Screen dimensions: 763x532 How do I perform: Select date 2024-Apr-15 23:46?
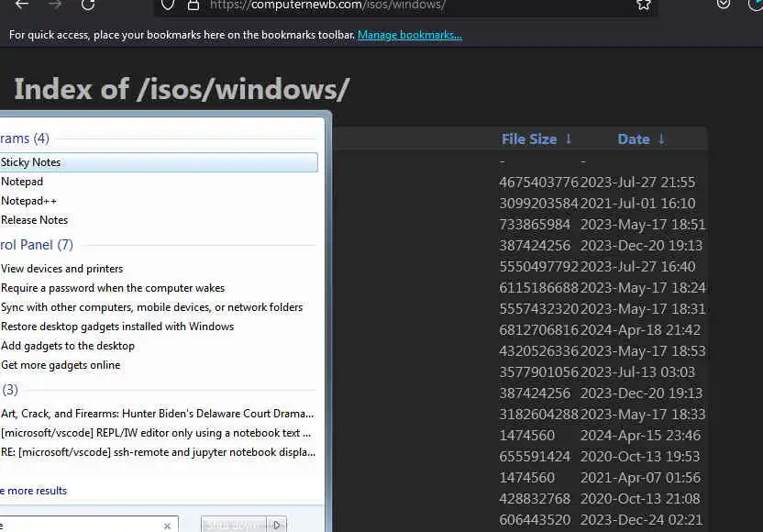tap(640, 436)
